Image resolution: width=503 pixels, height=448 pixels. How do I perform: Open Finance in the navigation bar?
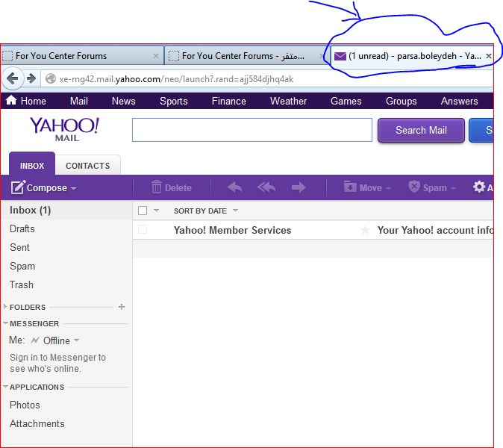(228, 101)
